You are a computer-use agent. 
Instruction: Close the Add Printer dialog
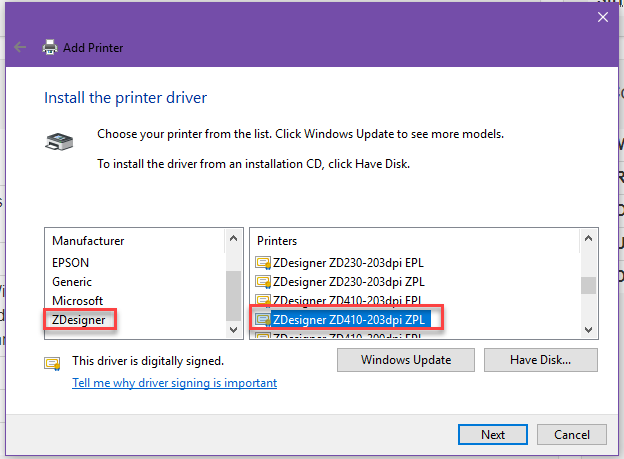[x=603, y=17]
